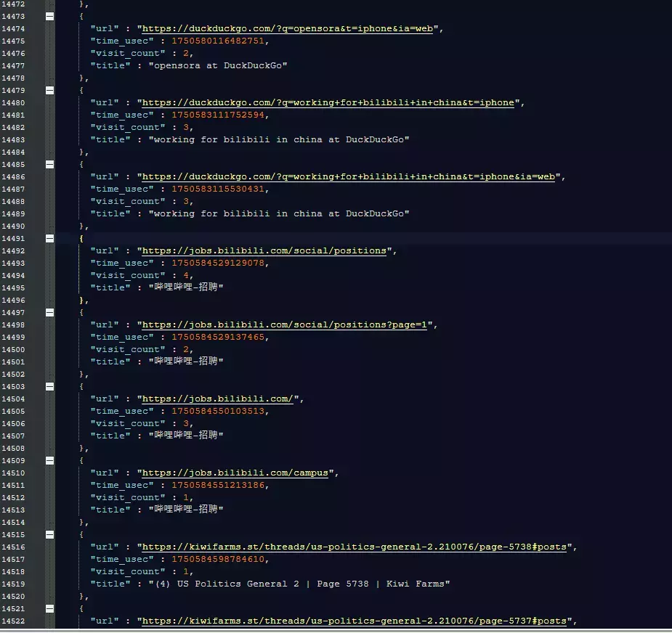
Task: Click the "url" key on line 14504
Action: (x=105, y=399)
